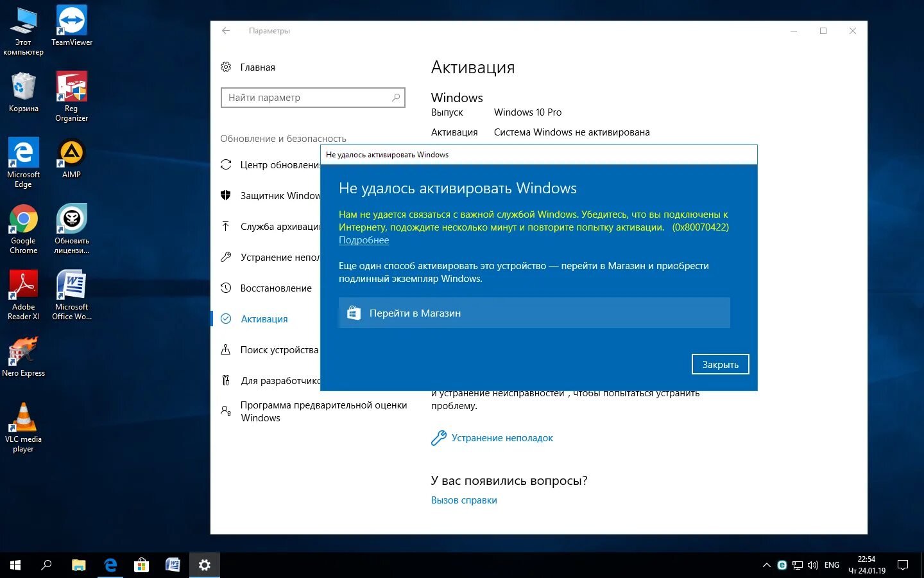
Task: Open Edge browser from taskbar
Action: (x=110, y=565)
